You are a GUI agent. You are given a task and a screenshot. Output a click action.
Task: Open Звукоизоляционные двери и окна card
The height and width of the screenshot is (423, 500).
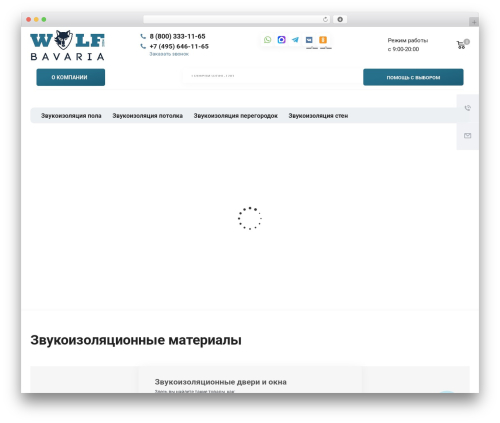pyautogui.click(x=250, y=380)
